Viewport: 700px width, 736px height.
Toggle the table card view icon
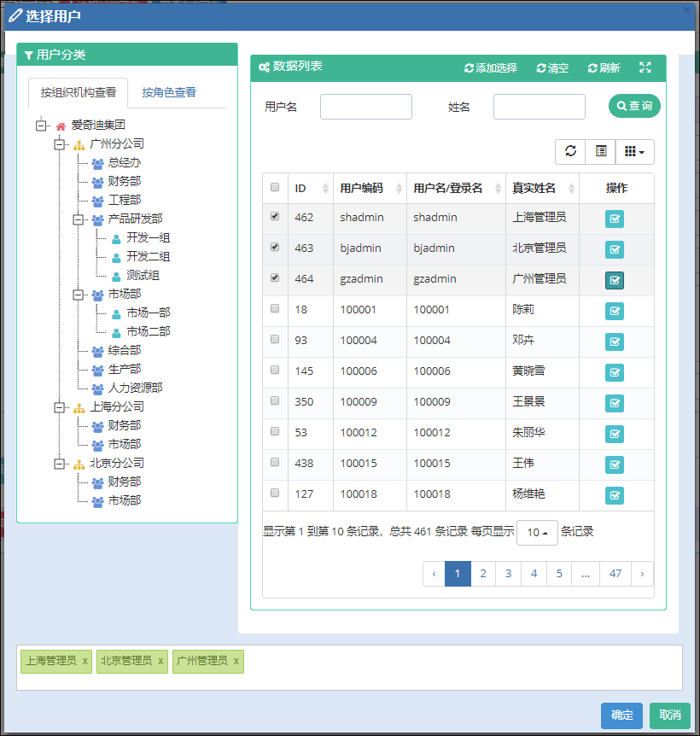click(x=601, y=151)
